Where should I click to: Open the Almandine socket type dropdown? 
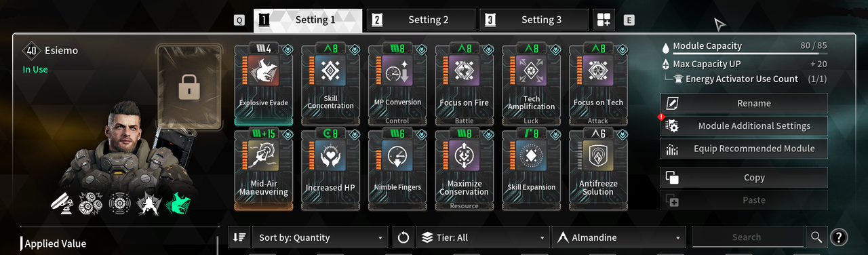pos(618,237)
